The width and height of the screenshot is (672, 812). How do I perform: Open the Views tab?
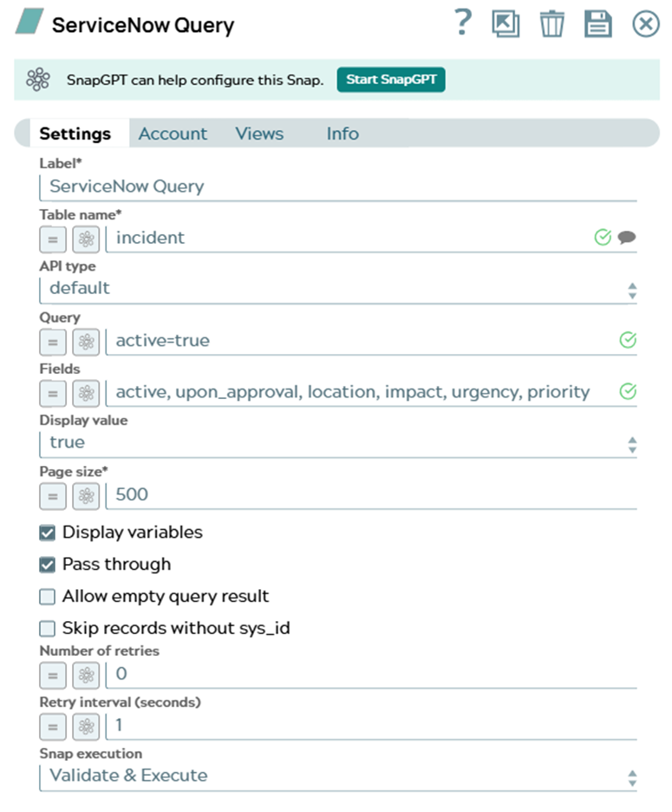259,134
